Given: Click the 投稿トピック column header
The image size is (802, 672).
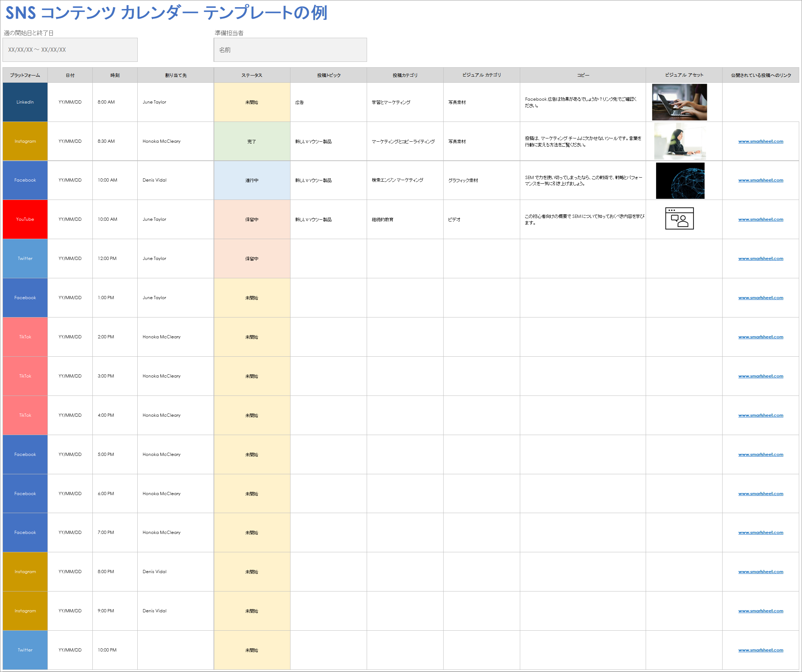Looking at the screenshot, I should click(328, 75).
